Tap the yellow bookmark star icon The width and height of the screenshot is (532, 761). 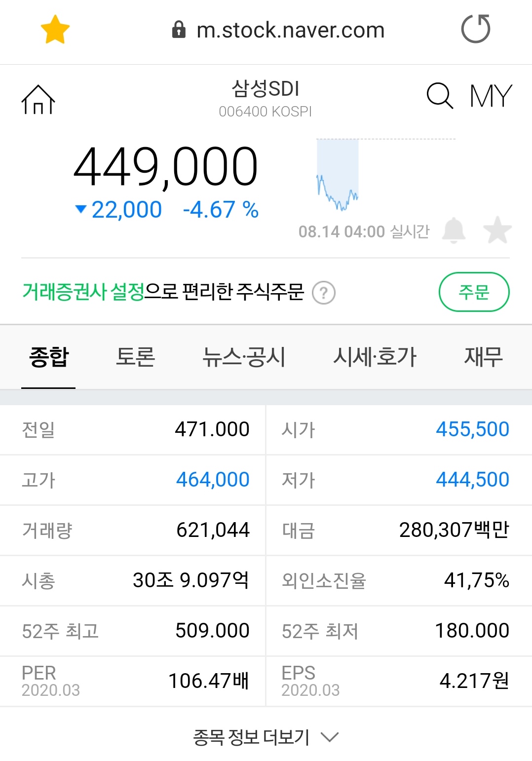click(x=55, y=30)
